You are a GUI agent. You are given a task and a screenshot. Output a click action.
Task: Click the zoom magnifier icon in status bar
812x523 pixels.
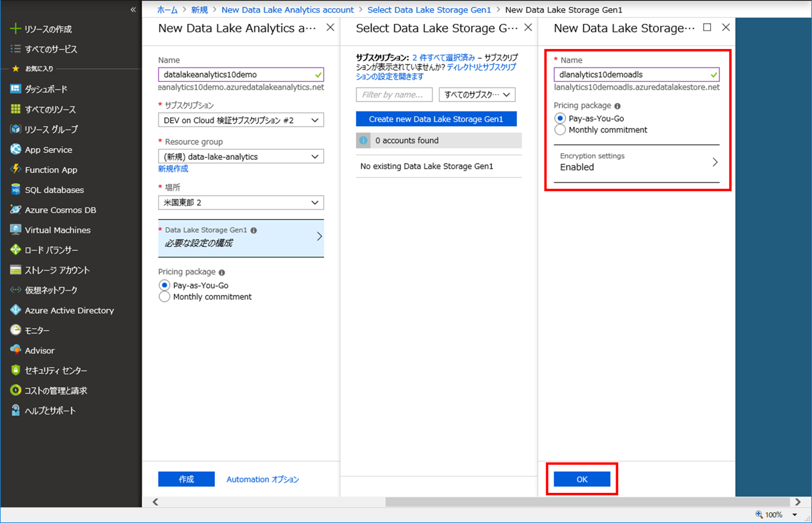(x=759, y=514)
